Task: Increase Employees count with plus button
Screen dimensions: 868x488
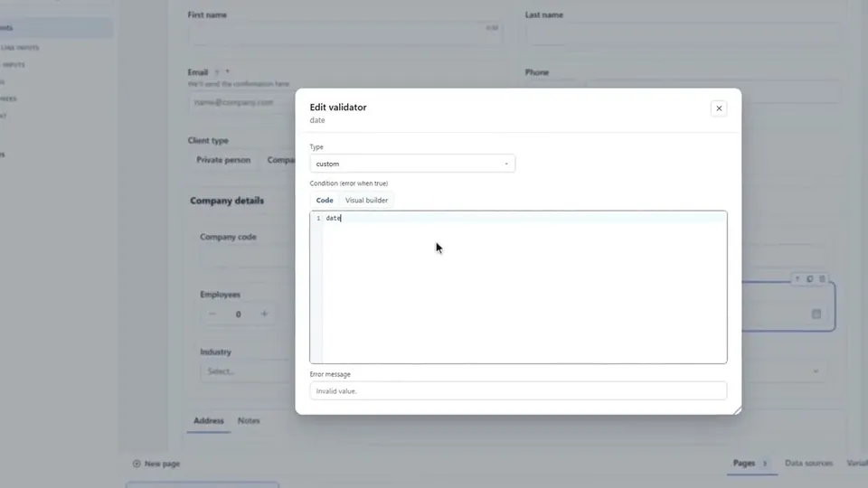Action: [x=264, y=314]
